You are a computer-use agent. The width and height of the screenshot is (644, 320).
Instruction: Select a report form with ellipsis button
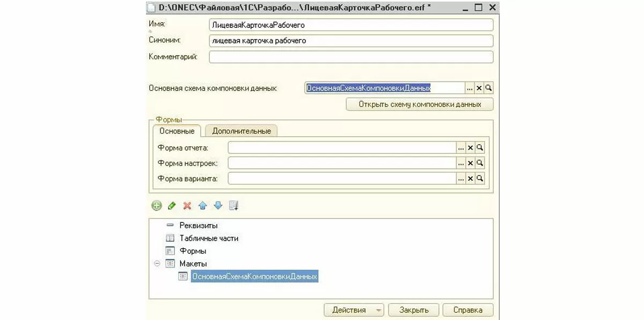point(461,147)
